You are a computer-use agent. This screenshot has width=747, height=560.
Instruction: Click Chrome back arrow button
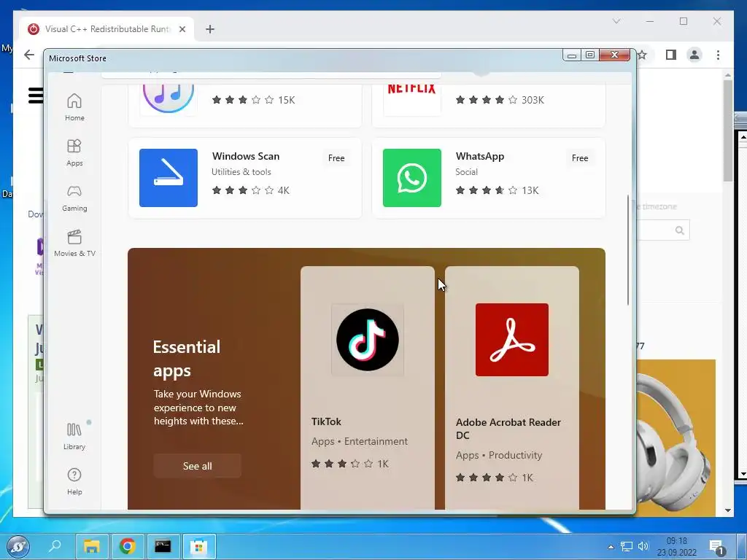[29, 55]
